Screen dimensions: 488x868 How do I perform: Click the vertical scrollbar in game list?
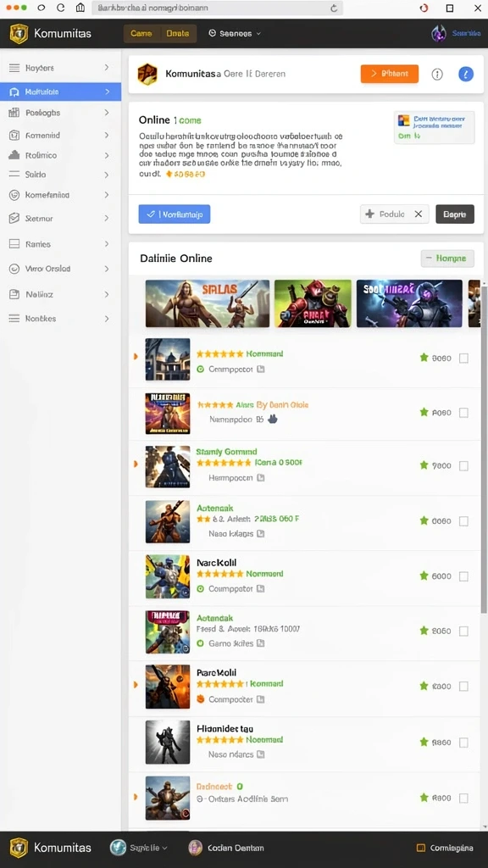(485, 448)
